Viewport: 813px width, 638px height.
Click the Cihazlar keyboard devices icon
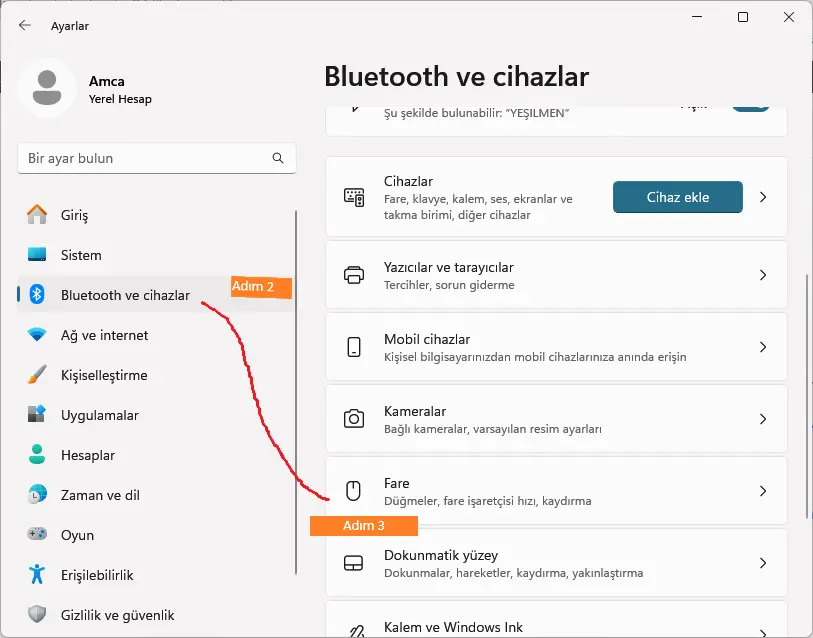[x=354, y=197]
